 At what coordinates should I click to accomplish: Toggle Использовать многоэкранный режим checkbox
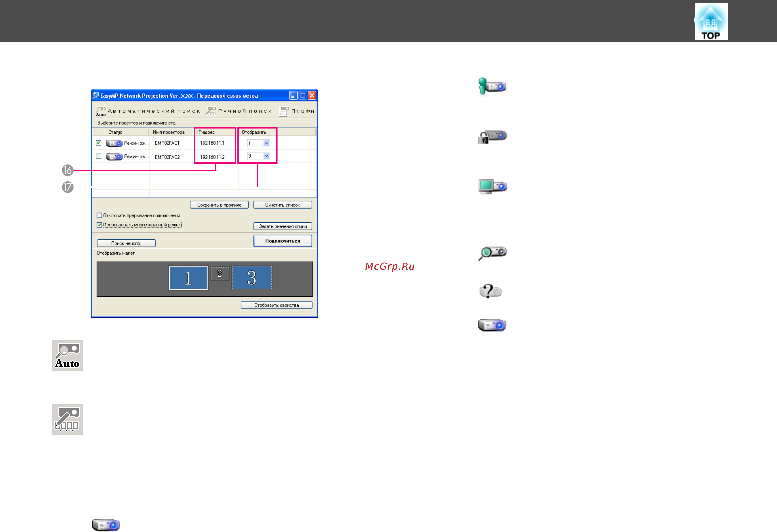pyautogui.click(x=99, y=225)
